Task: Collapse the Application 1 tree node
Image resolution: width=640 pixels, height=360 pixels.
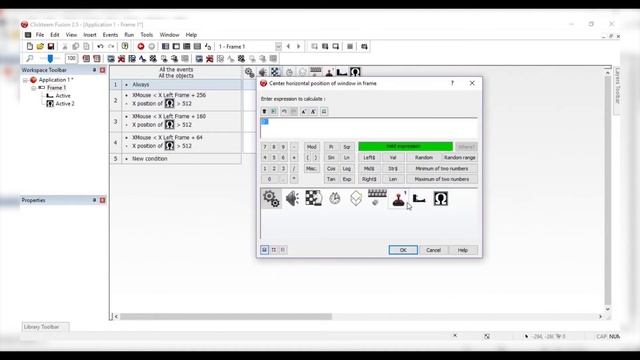Action: point(25,80)
